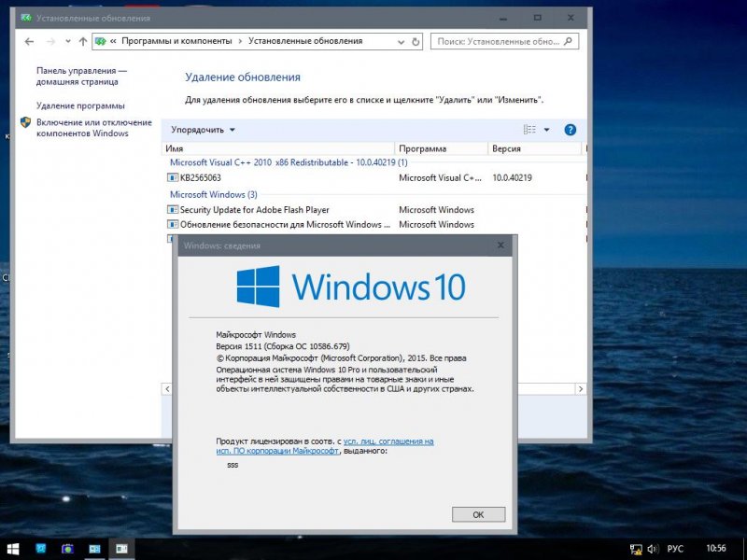The height and width of the screenshot is (560, 747).
Task: Click the change view icon
Action: pos(529,130)
